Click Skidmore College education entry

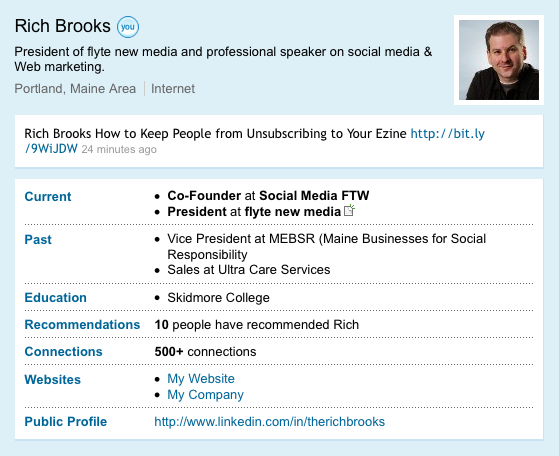click(x=219, y=298)
